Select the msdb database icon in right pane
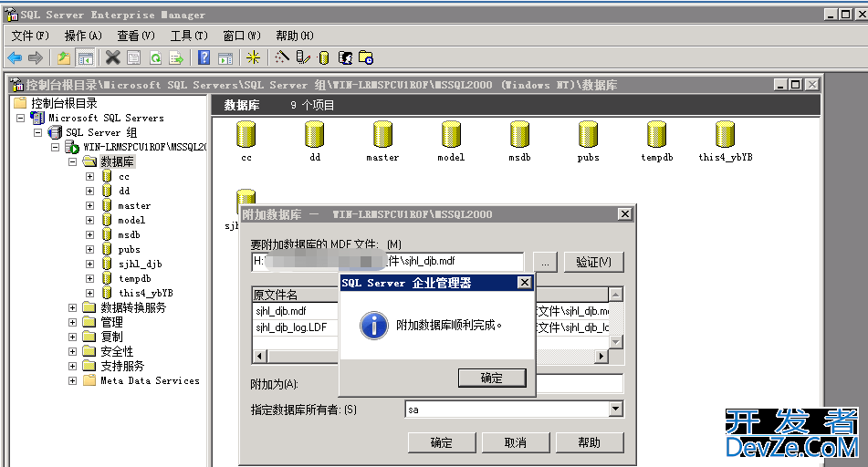Image resolution: width=868 pixels, height=467 pixels. click(x=520, y=134)
